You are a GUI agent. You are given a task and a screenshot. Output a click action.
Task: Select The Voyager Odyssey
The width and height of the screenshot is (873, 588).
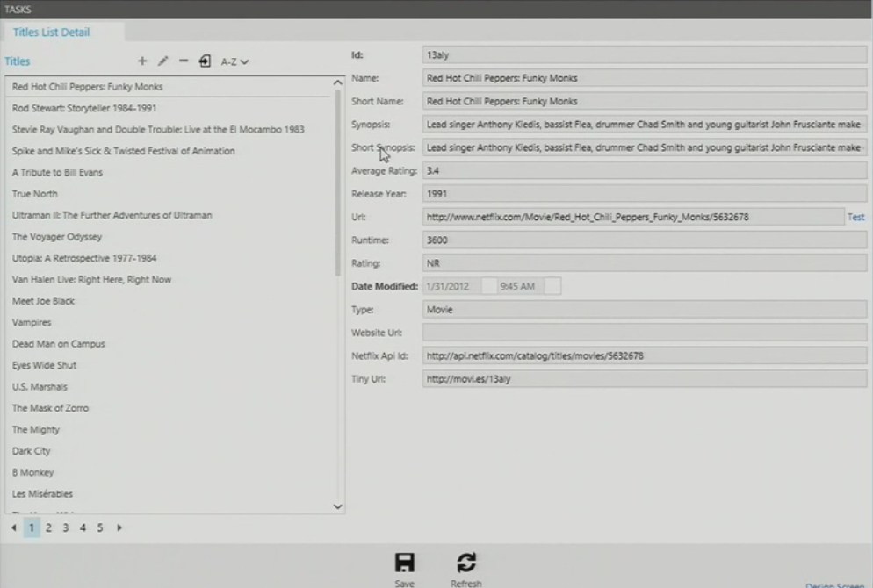[170, 237]
